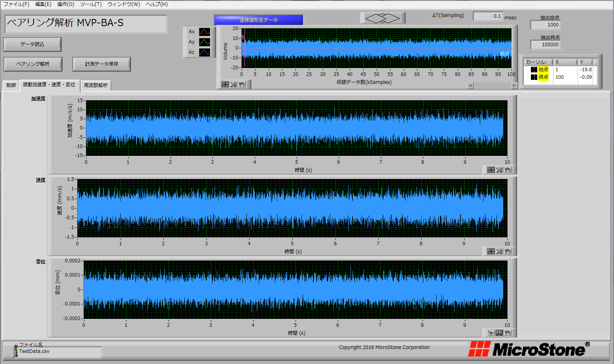Select pan hand tool on overview graph

coord(242,84)
